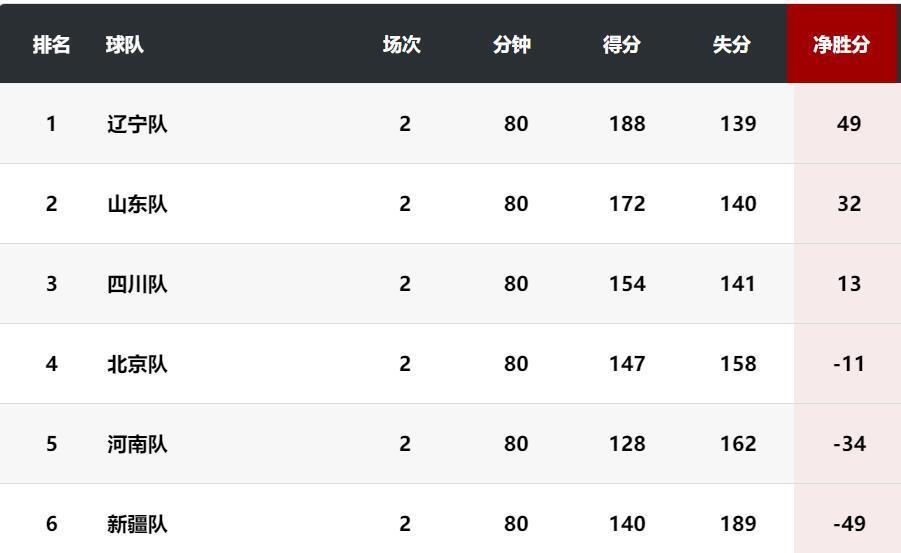
Task: Select the 球队 column header
Action: point(125,45)
